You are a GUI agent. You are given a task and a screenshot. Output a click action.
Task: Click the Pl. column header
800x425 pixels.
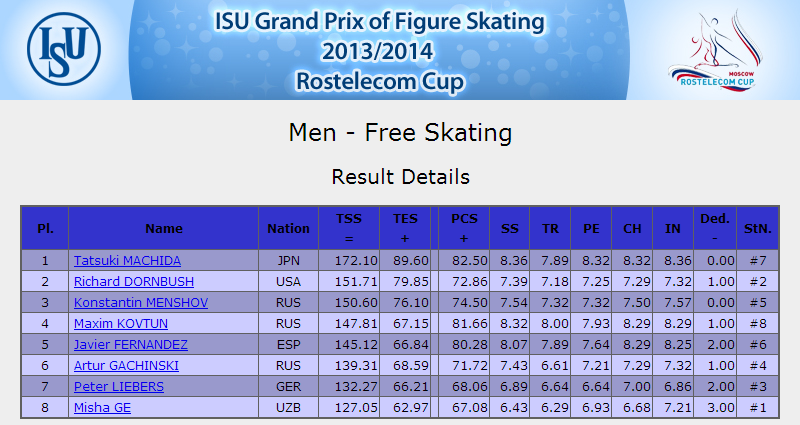(x=45, y=228)
